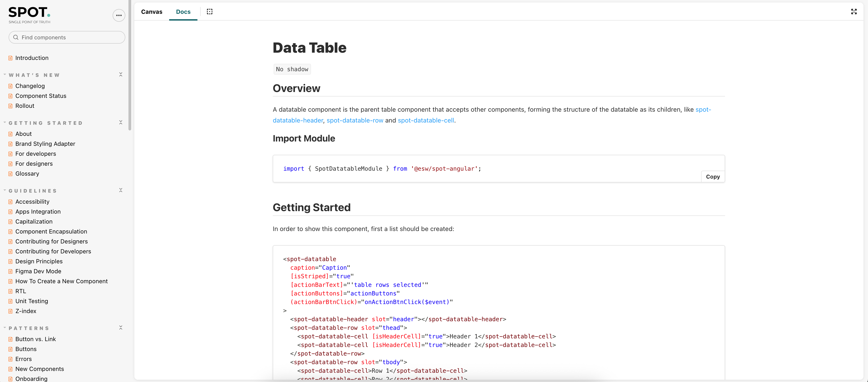Collapse the GUIDELINES section arrows

[x=121, y=190]
